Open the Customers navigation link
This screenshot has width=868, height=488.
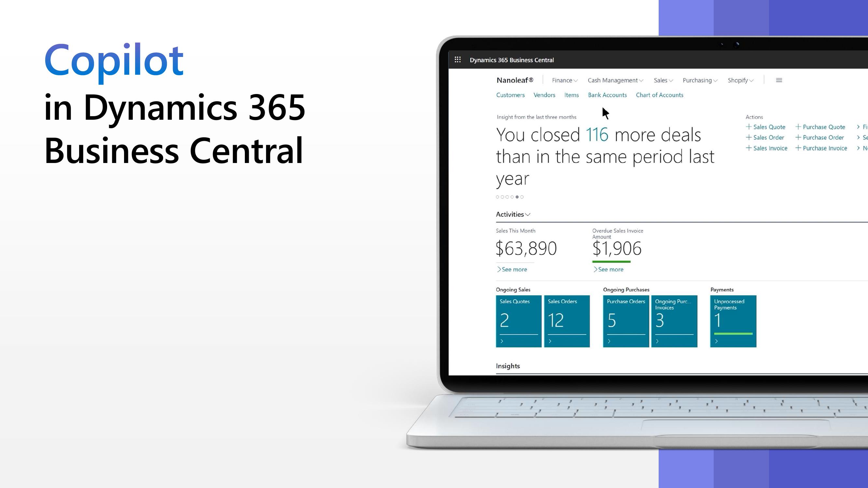[510, 95]
